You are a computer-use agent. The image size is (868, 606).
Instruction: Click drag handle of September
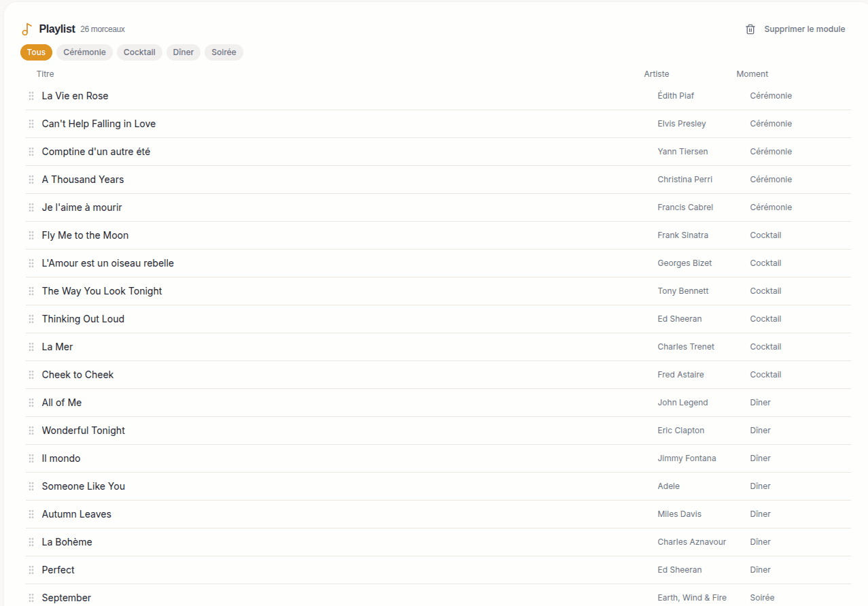[31, 598]
